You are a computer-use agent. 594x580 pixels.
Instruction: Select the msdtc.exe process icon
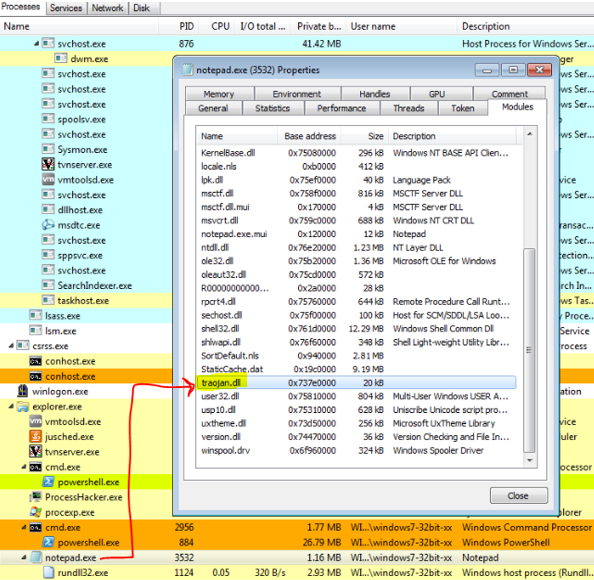[48, 225]
